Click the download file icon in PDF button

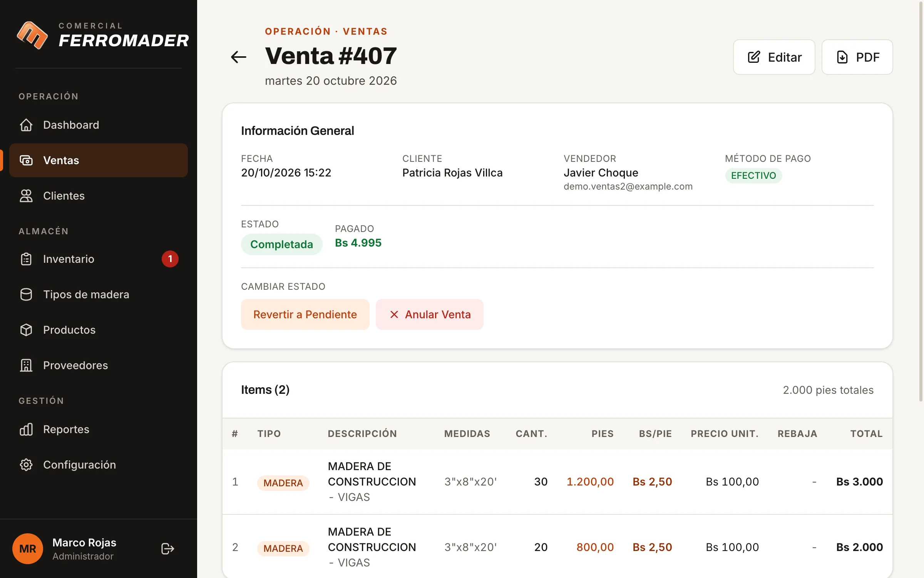coord(842,57)
